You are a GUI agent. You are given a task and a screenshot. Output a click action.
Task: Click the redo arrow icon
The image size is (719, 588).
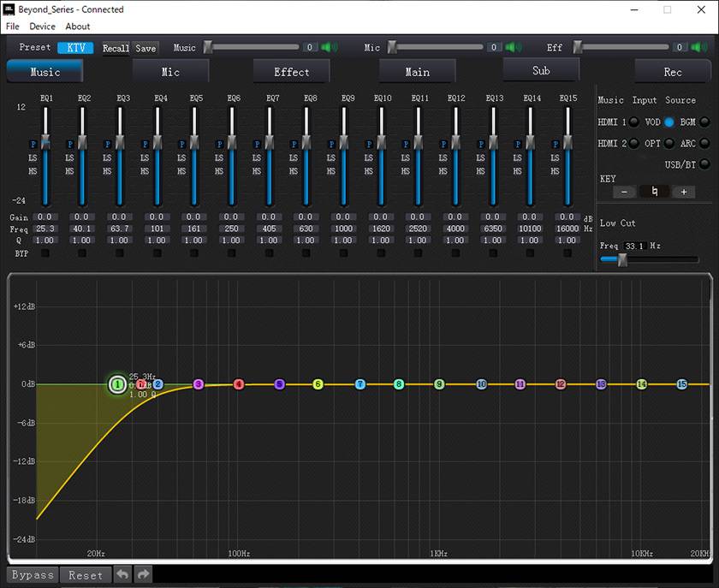pyautogui.click(x=144, y=574)
